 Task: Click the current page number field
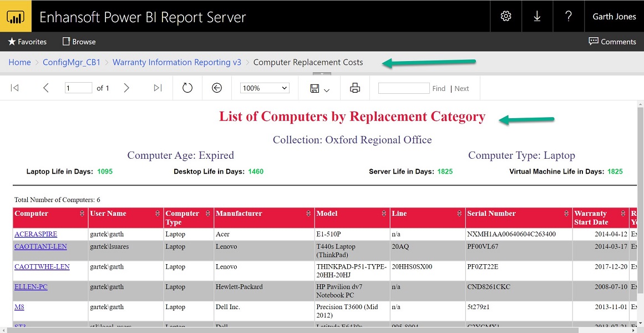78,88
